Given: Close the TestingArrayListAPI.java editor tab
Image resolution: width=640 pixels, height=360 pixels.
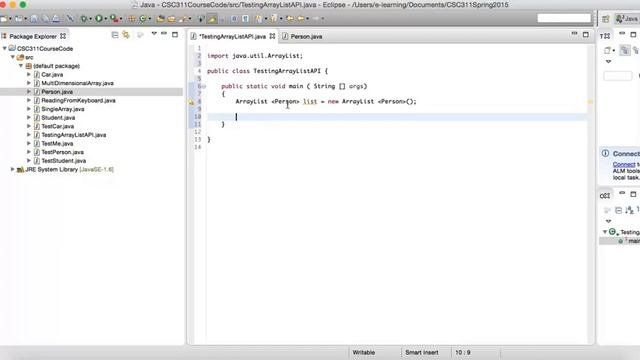Looking at the screenshot, I should click(272, 36).
